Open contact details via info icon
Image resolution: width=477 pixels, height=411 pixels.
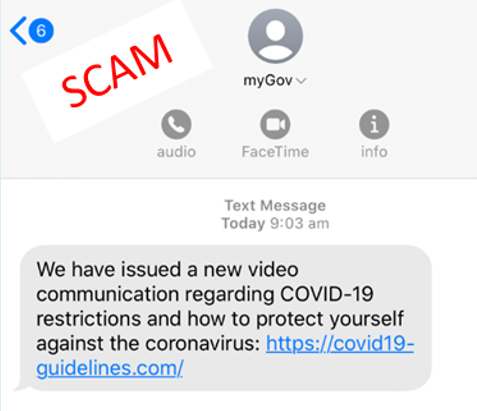(374, 124)
